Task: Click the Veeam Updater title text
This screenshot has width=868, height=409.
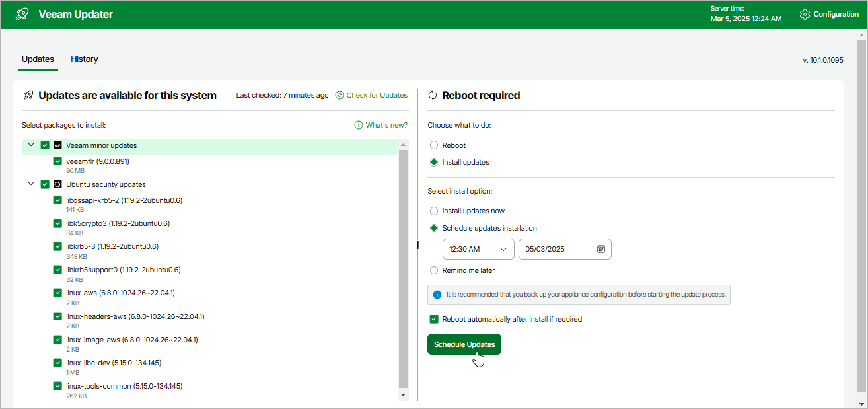Action: (76, 14)
